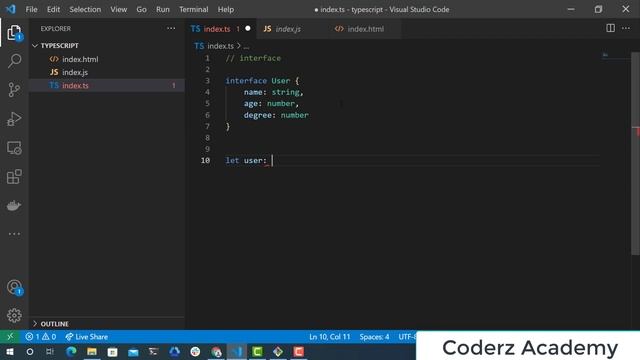
Task: Open the Remote Explorer view icon
Action: [x=14, y=148]
